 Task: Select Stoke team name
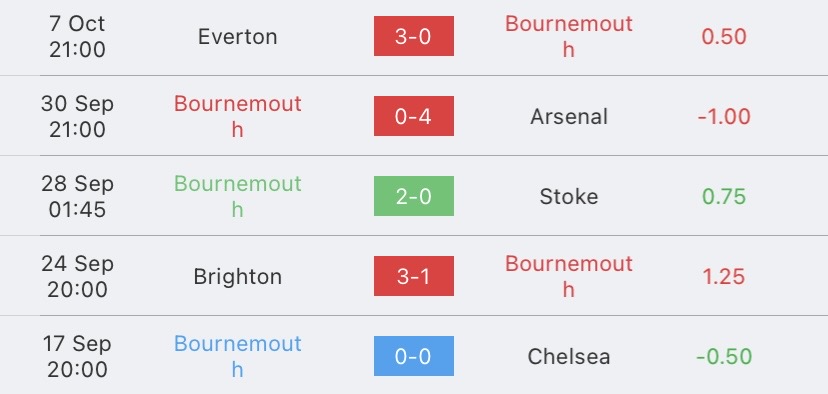(569, 197)
